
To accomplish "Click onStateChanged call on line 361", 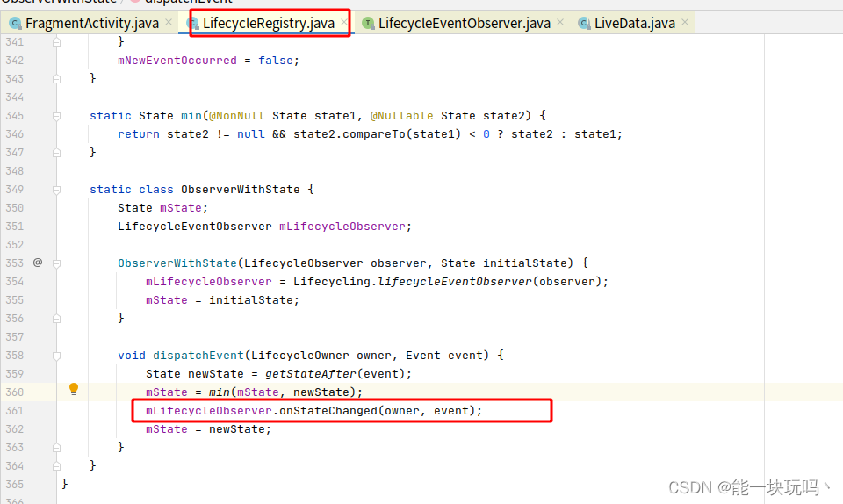I will coord(328,411).
